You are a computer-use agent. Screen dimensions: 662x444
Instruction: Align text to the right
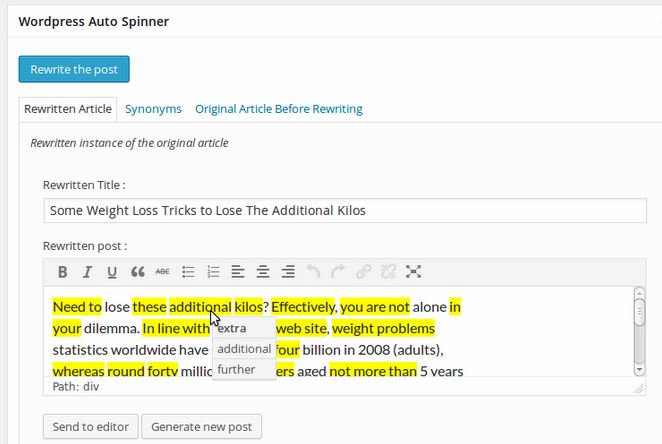(x=288, y=272)
